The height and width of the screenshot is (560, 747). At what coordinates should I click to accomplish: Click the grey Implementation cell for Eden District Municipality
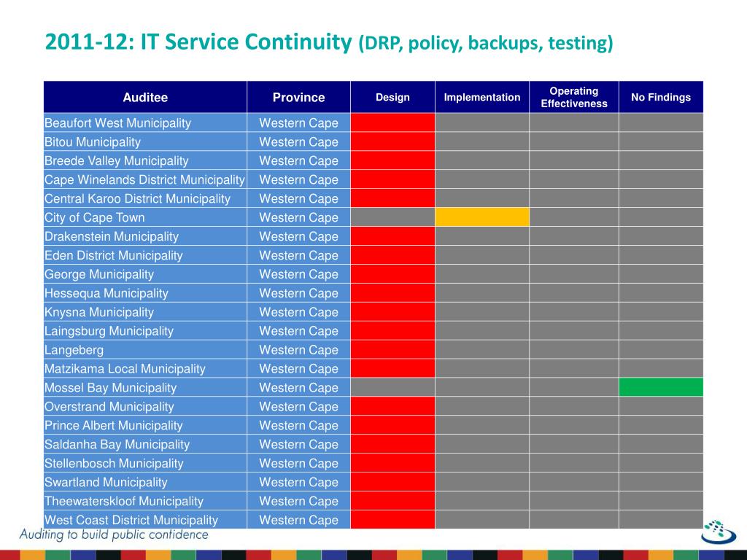482,255
